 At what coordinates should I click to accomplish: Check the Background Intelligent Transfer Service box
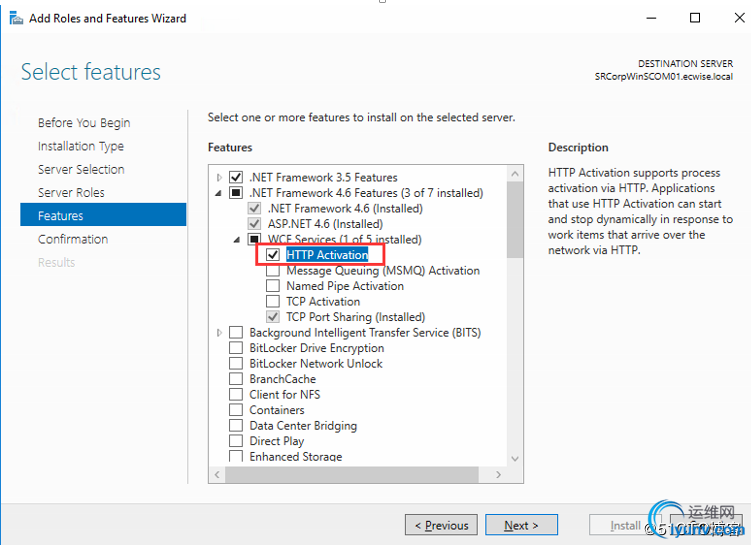(x=236, y=332)
